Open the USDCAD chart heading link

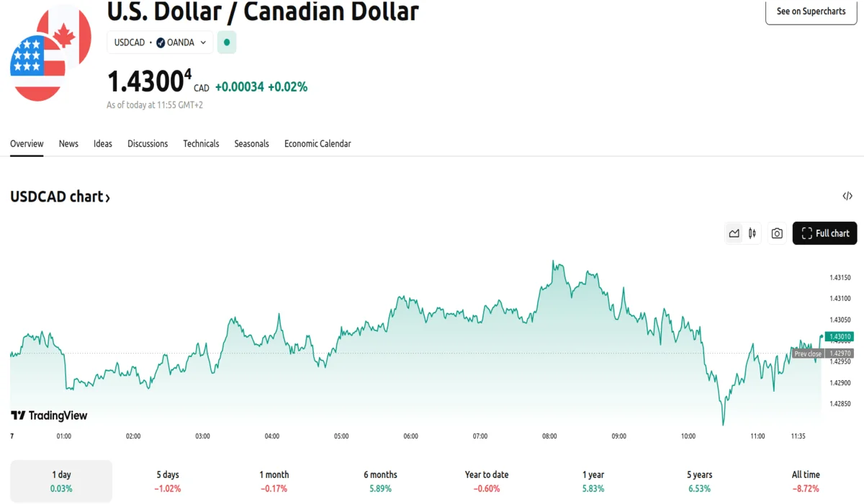click(x=60, y=197)
